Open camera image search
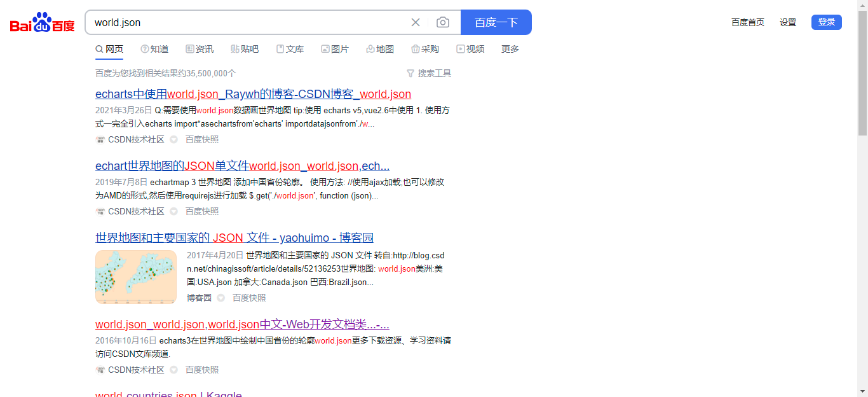 click(x=443, y=22)
